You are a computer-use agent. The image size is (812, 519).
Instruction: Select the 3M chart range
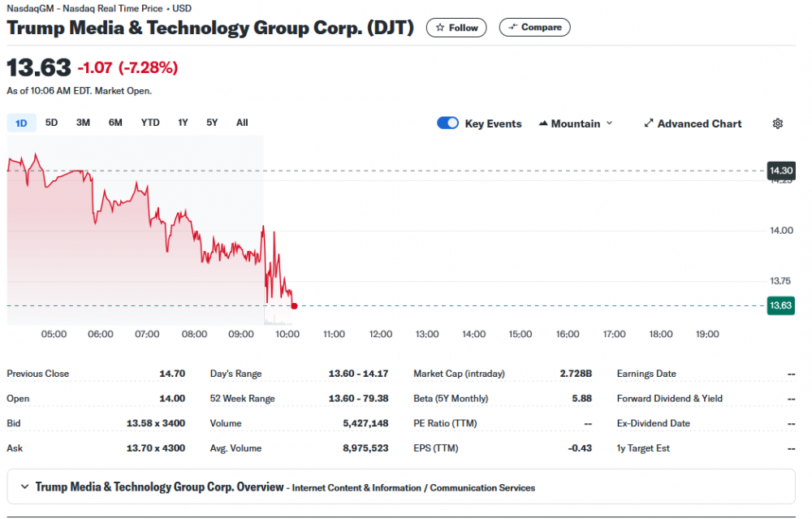click(83, 123)
